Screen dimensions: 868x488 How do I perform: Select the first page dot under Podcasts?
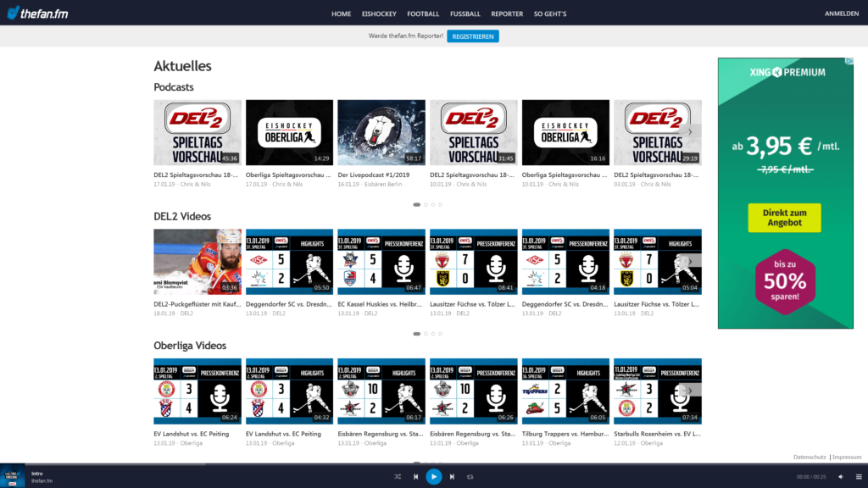pyautogui.click(x=417, y=205)
